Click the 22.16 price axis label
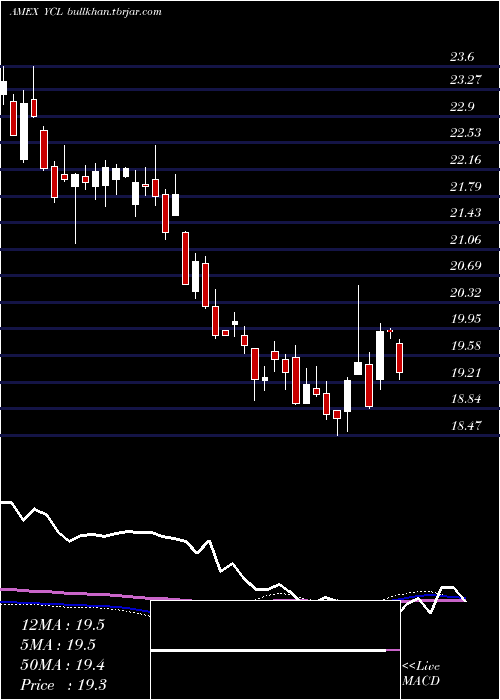 coord(466,159)
